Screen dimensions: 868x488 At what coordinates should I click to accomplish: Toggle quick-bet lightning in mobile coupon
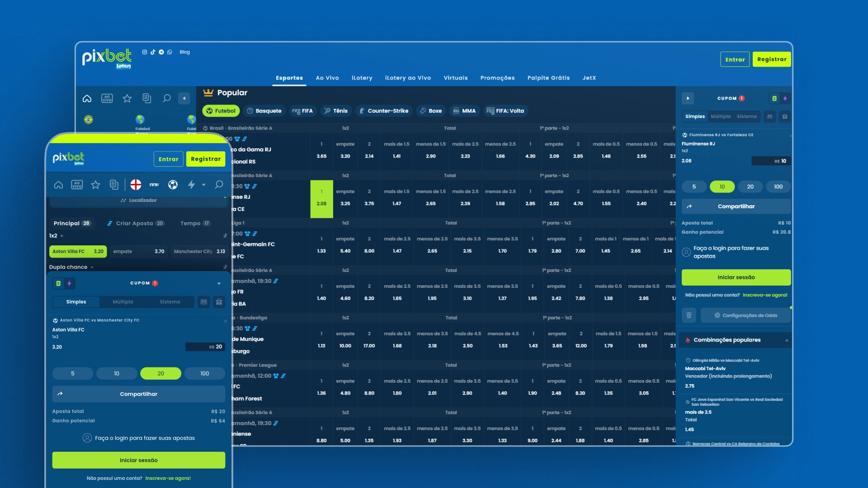[69, 283]
